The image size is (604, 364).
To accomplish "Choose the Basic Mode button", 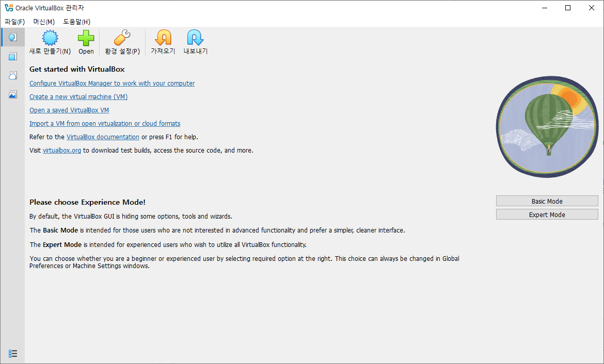I will click(x=547, y=201).
